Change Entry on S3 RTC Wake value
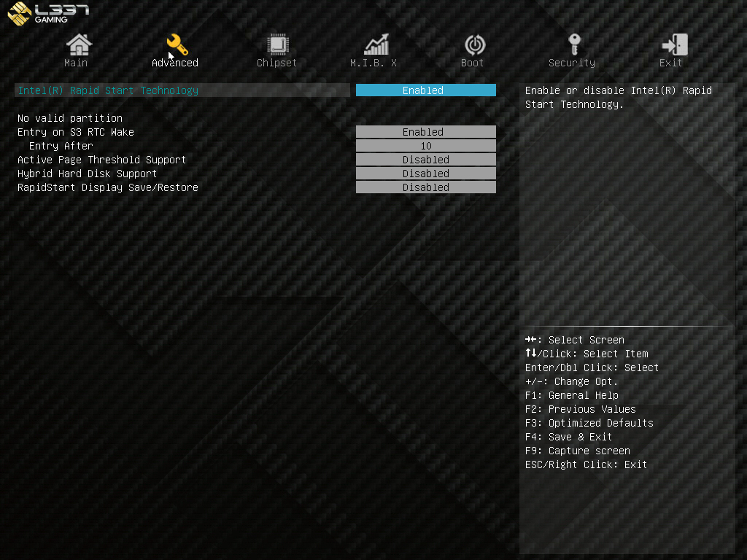This screenshot has height=560, width=747. [x=425, y=132]
